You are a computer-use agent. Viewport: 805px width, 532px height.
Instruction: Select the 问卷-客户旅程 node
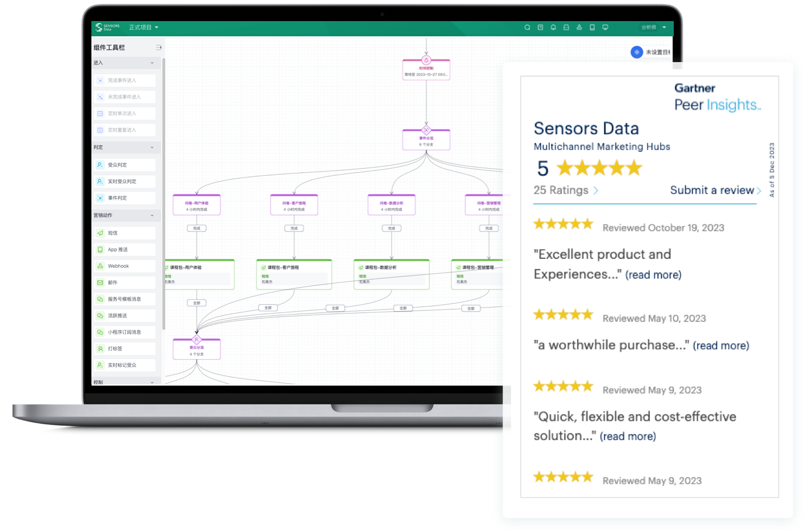pyautogui.click(x=294, y=204)
